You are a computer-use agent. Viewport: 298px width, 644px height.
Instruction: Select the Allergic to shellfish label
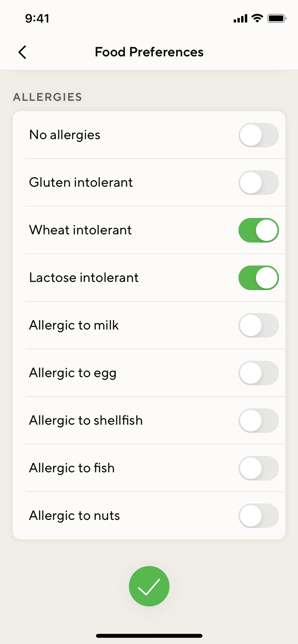tap(86, 420)
